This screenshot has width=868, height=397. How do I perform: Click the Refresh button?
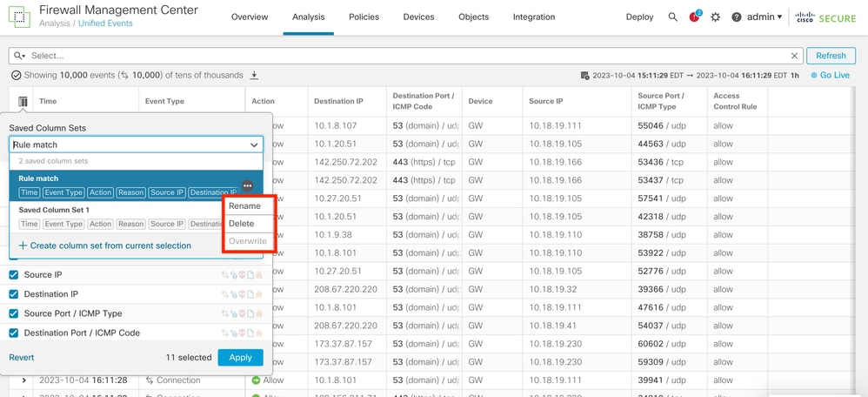tap(831, 56)
